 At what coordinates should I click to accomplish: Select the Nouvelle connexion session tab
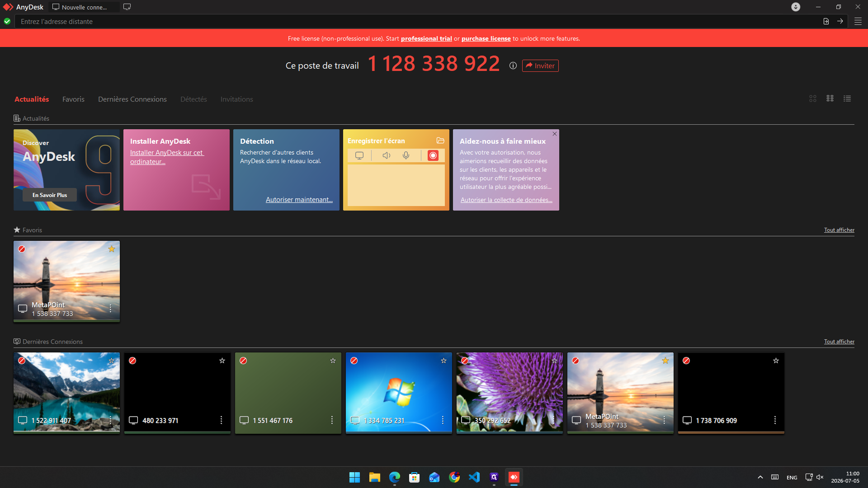click(84, 7)
